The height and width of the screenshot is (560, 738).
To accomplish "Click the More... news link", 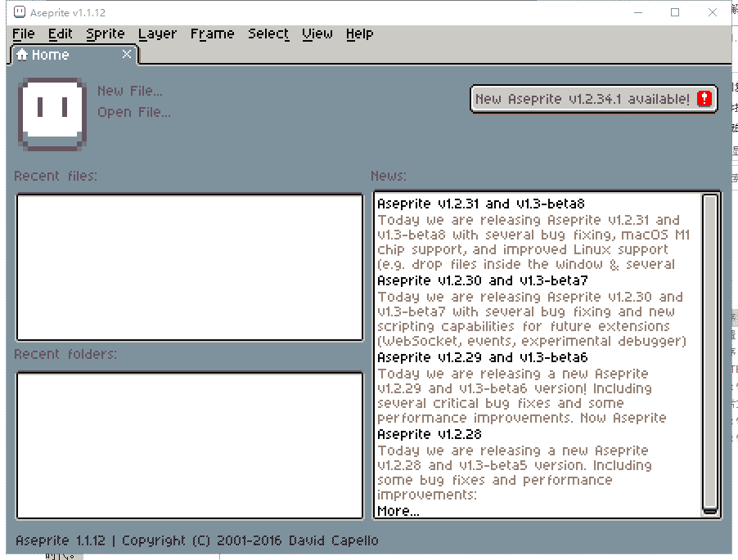I will tap(398, 511).
